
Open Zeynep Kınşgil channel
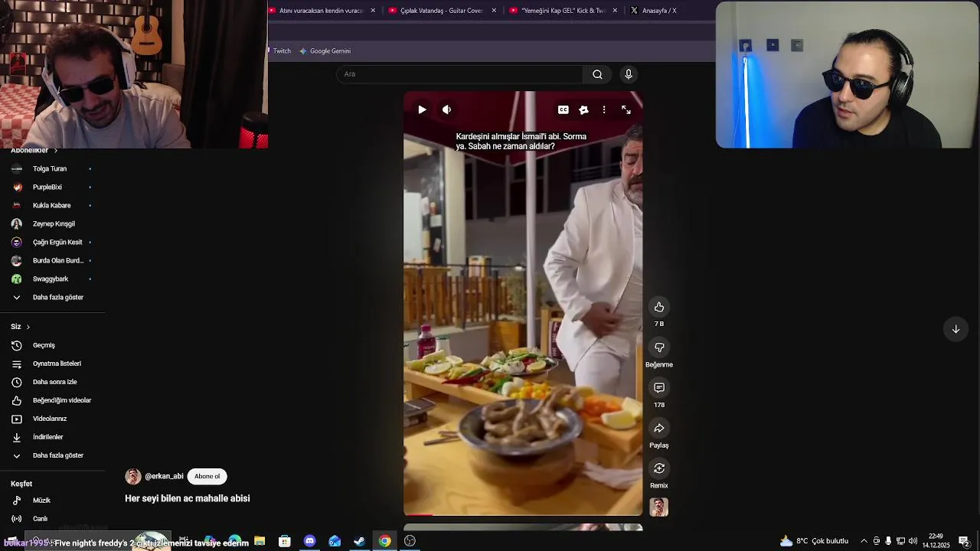click(52, 223)
